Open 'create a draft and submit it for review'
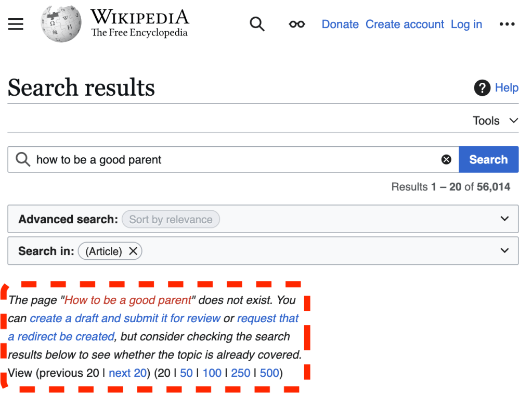This screenshot has height=393, width=532. 125,319
